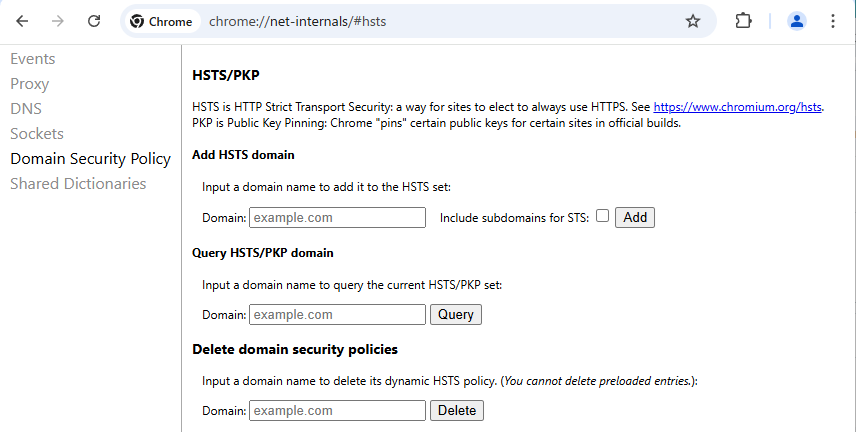Go back using the browser back arrow
The width and height of the screenshot is (856, 432).
22,21
